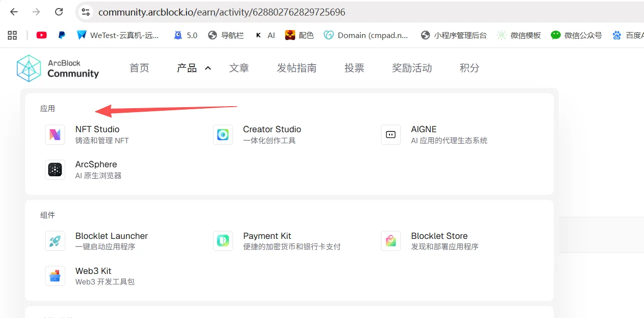
Task: Go to the 首页 nav item
Action: (139, 68)
